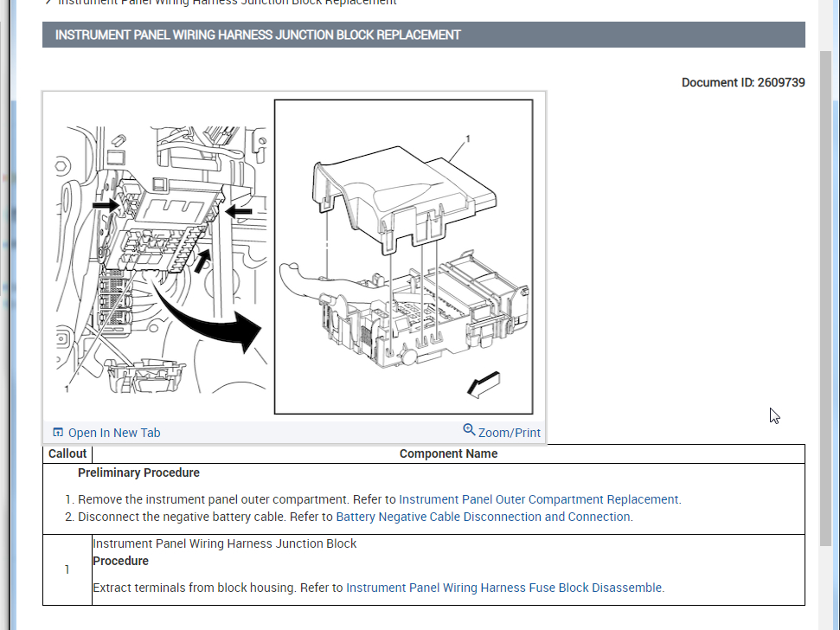Click the Callout column header
This screenshot has width=840, height=630.
(67, 453)
